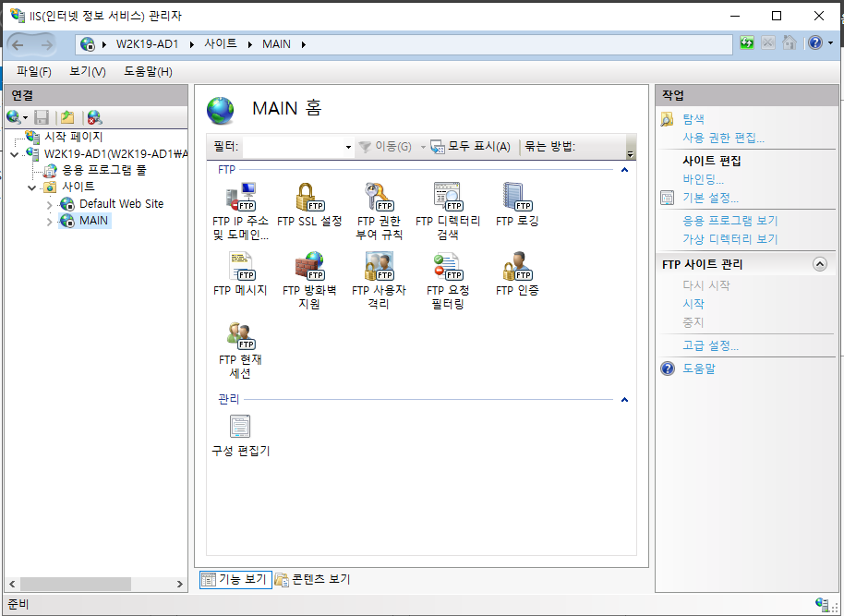Open FTP IP 주소 및 도메인 feature
Image resolution: width=844 pixels, height=616 pixels.
click(240, 211)
